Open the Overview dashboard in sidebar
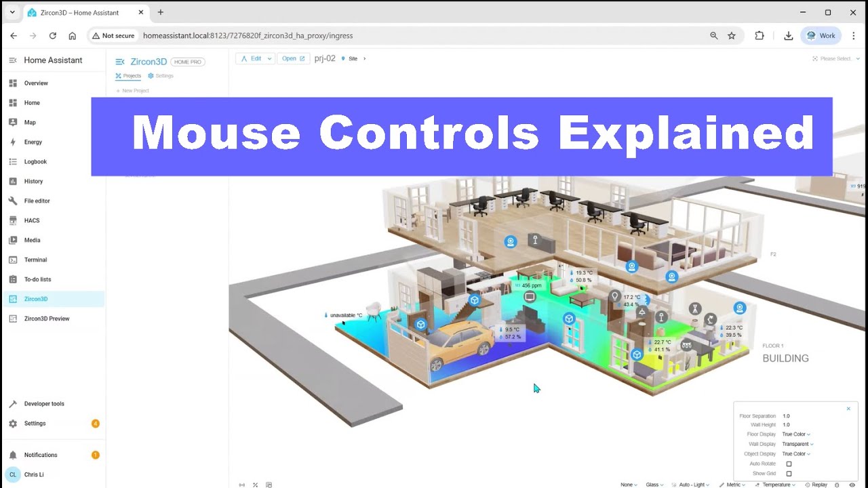The image size is (868, 488). 52,83
